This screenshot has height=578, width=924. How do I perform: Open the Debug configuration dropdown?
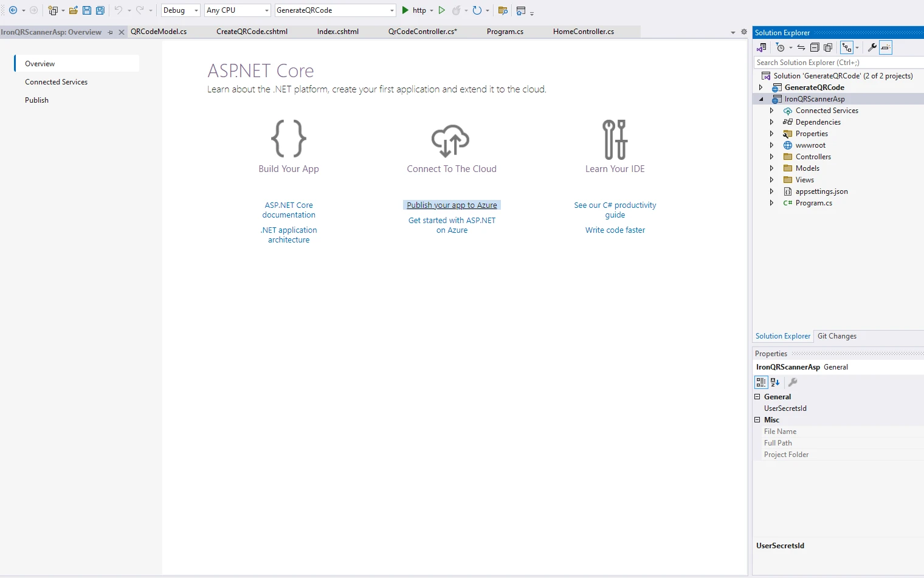pyautogui.click(x=181, y=10)
